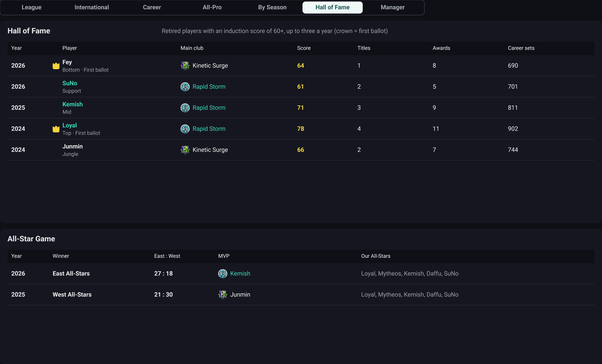Open Kemish's profile in the Hall of Fame table

(x=73, y=104)
